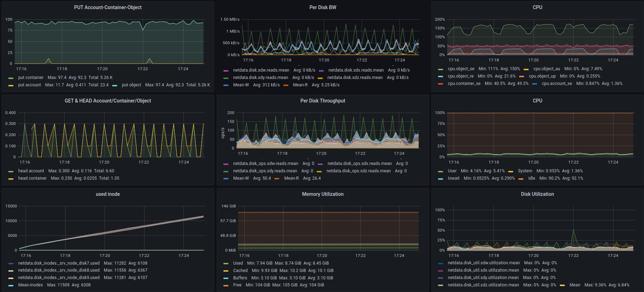Click the put account yellow color swatch
The width and height of the screenshot is (644, 292).
click(11, 85)
